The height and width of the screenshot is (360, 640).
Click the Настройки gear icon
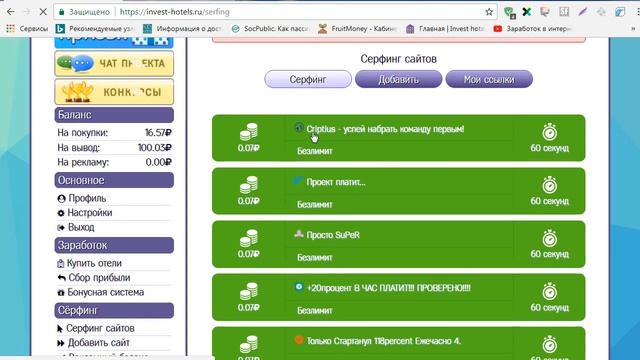tap(61, 213)
